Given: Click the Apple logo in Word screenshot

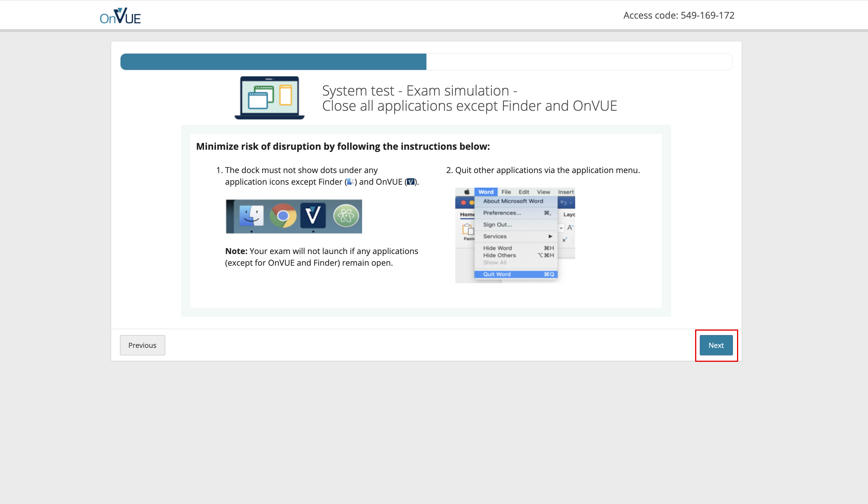Looking at the screenshot, I should (x=467, y=192).
